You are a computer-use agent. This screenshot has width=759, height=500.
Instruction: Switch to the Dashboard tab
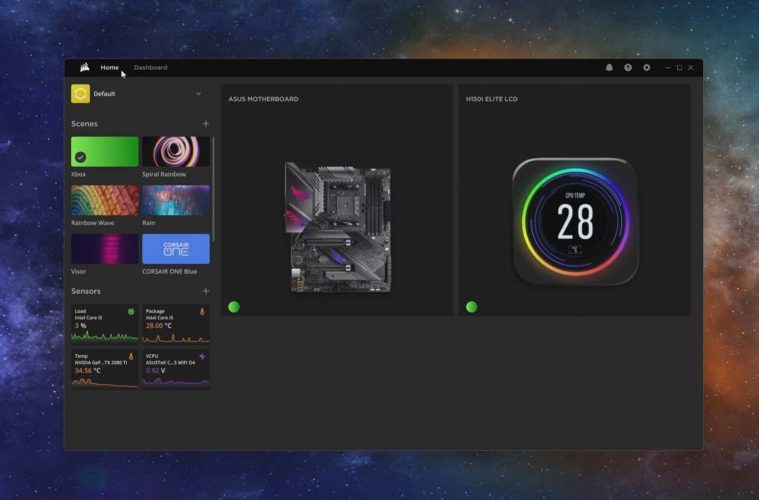tap(151, 67)
